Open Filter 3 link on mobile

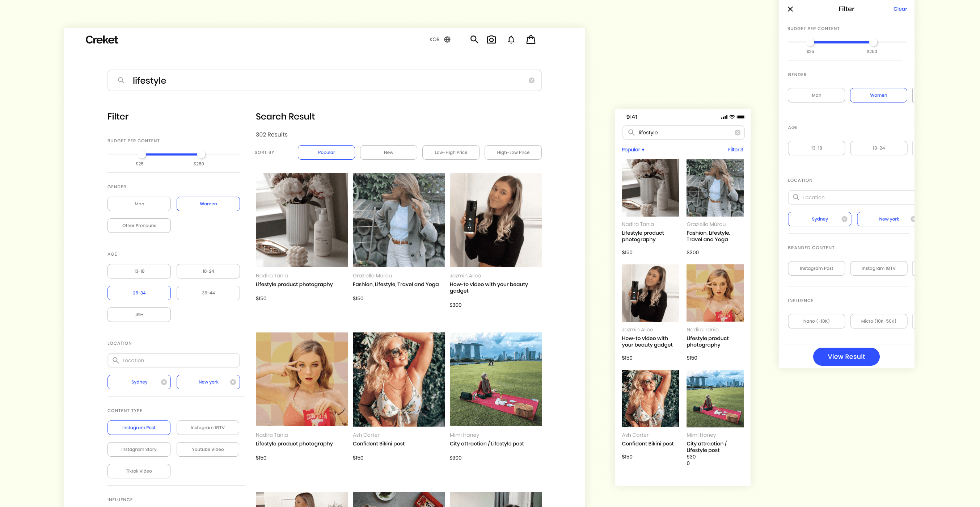(735, 150)
